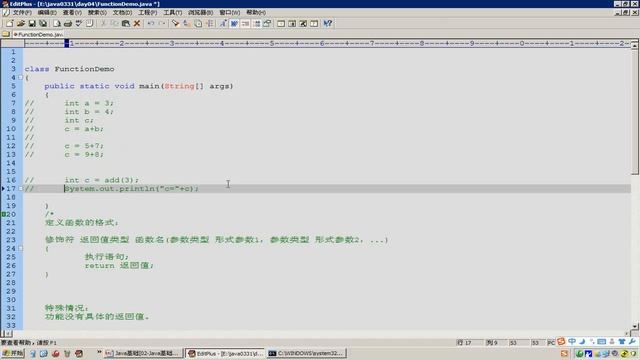Click the red X Delete toolbar icon
Viewport: 640px width, 360px height.
point(137,24)
